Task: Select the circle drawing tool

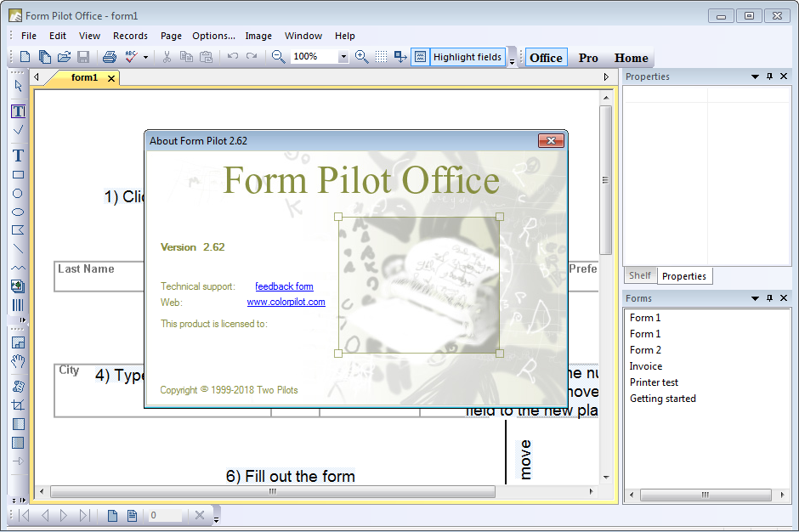Action: [x=18, y=194]
